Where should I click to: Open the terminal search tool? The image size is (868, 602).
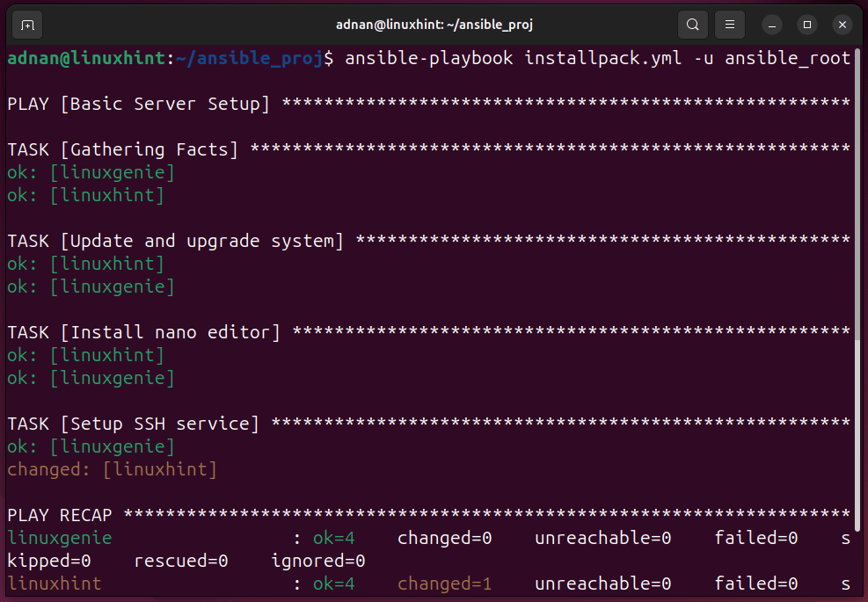pyautogui.click(x=692, y=25)
